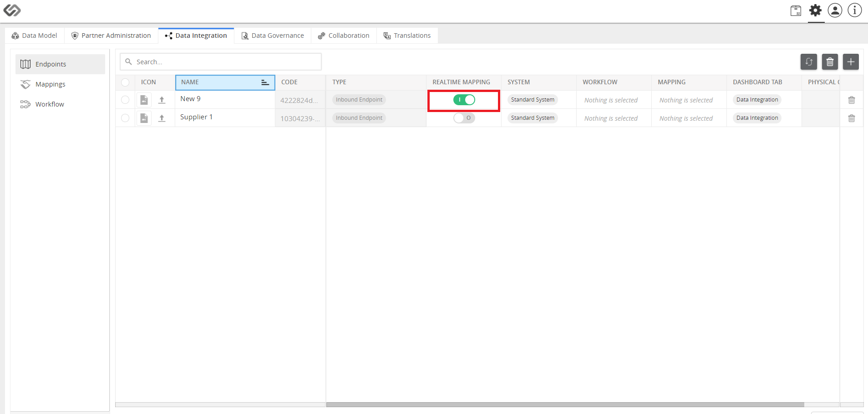Click the delete selected toolbar trash button
Screen dimensions: 868x414
click(x=830, y=62)
